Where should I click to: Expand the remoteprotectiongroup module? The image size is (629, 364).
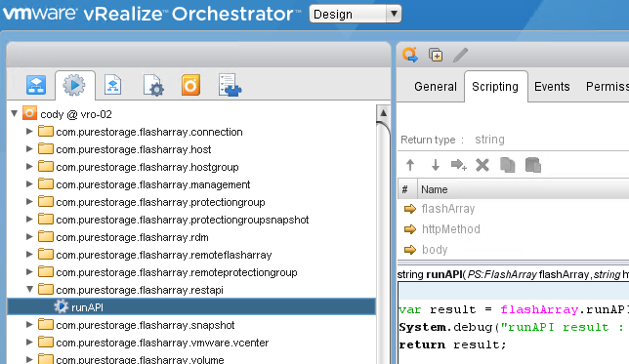coord(29,272)
